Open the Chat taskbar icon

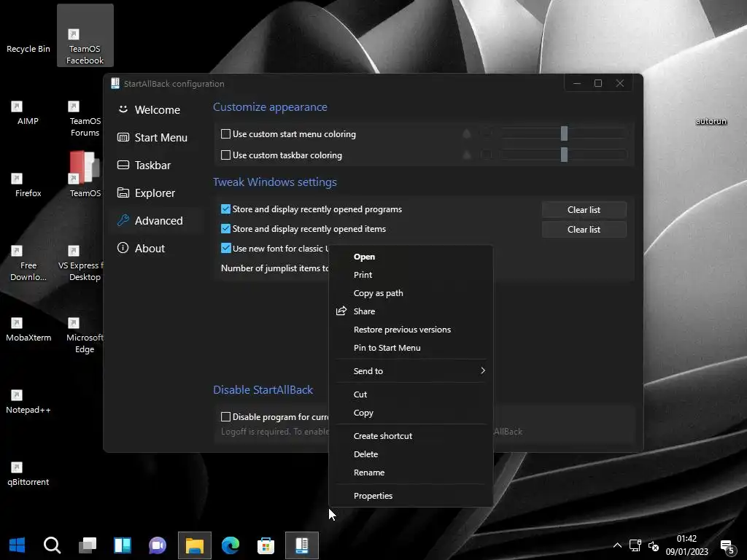pos(158,545)
